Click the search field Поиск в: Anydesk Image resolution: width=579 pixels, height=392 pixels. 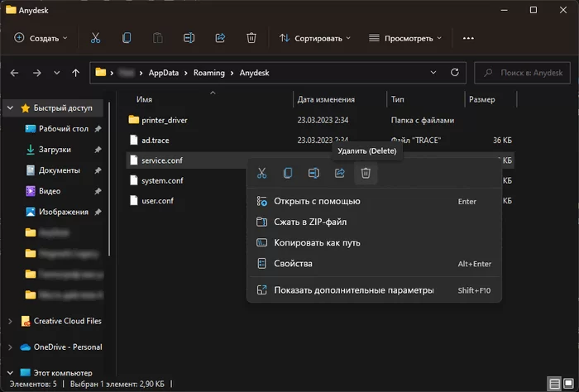click(525, 73)
